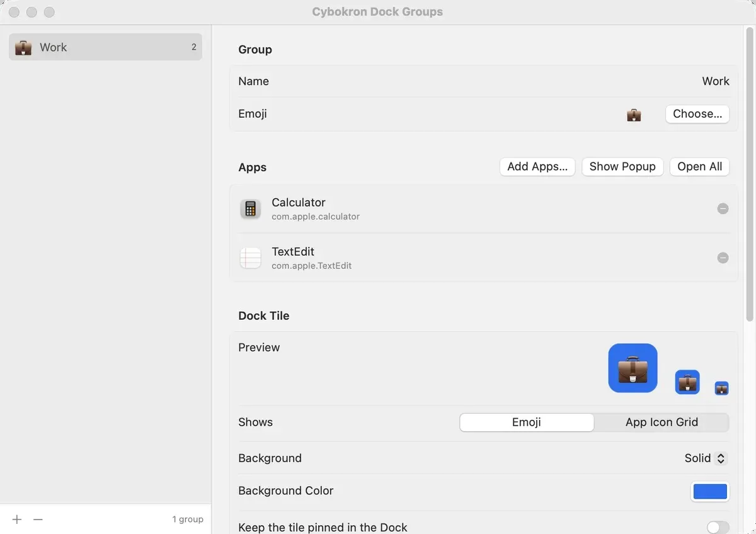Click the TextEdit app name text
756x534 pixels.
[293, 251]
